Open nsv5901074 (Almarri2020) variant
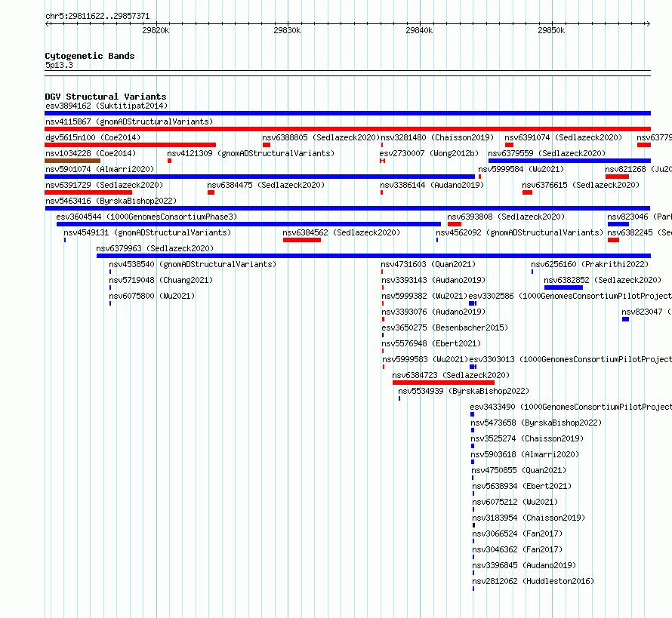 click(x=100, y=169)
